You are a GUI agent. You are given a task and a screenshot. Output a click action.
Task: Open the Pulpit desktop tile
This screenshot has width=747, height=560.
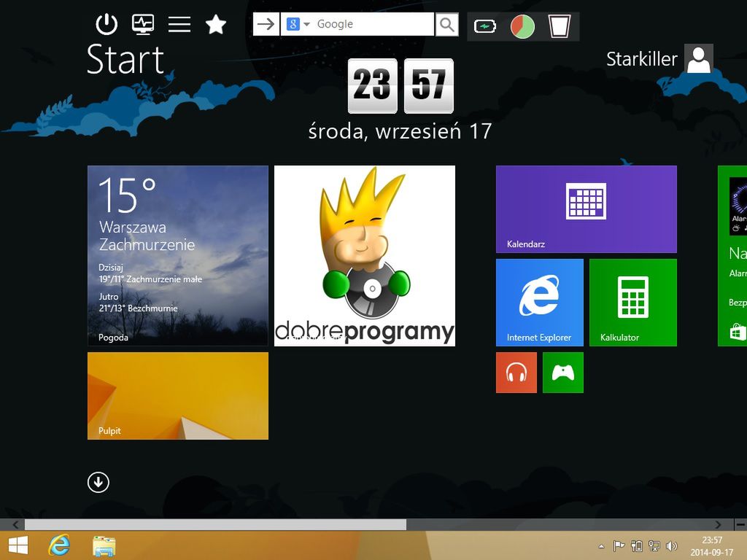point(178,396)
